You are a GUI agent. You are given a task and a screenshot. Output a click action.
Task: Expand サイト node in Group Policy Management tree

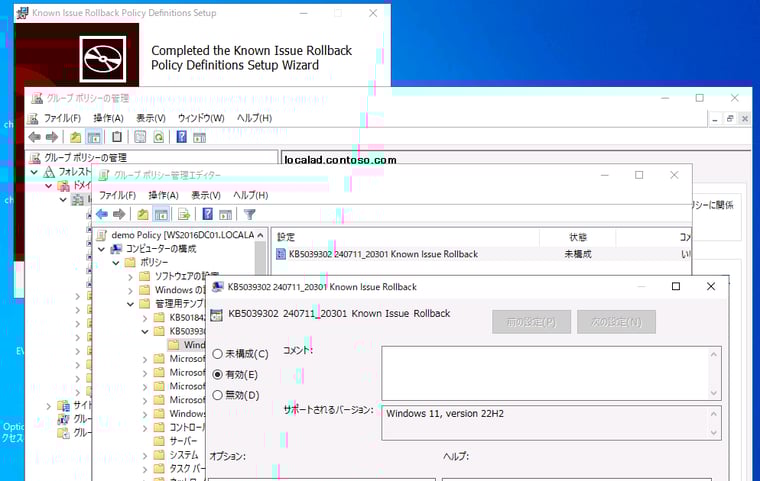tap(48, 406)
